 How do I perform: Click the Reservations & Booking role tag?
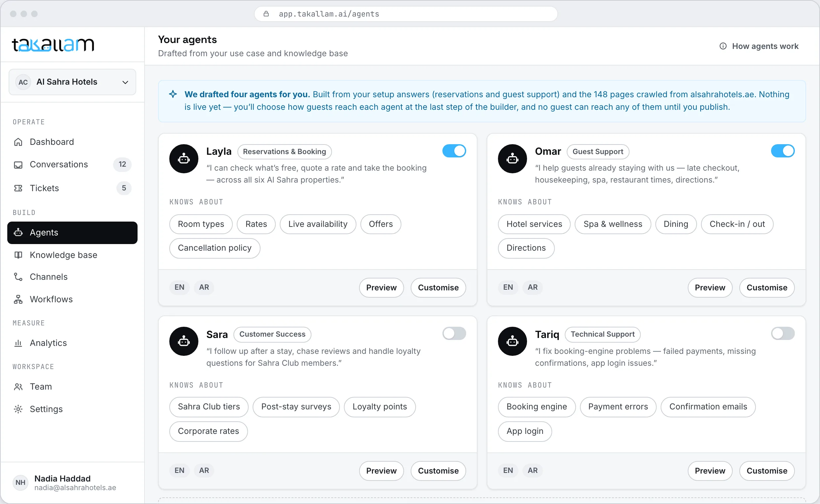point(284,152)
